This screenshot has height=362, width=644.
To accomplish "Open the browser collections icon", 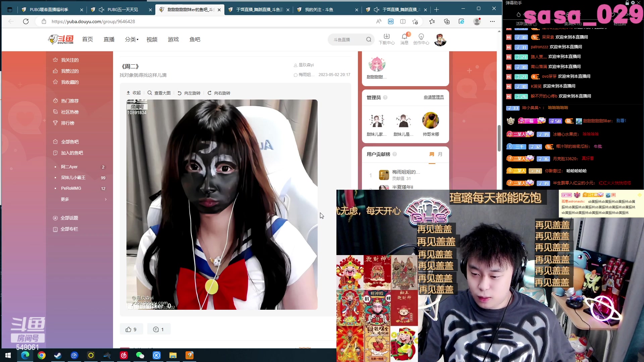I will coord(447,21).
